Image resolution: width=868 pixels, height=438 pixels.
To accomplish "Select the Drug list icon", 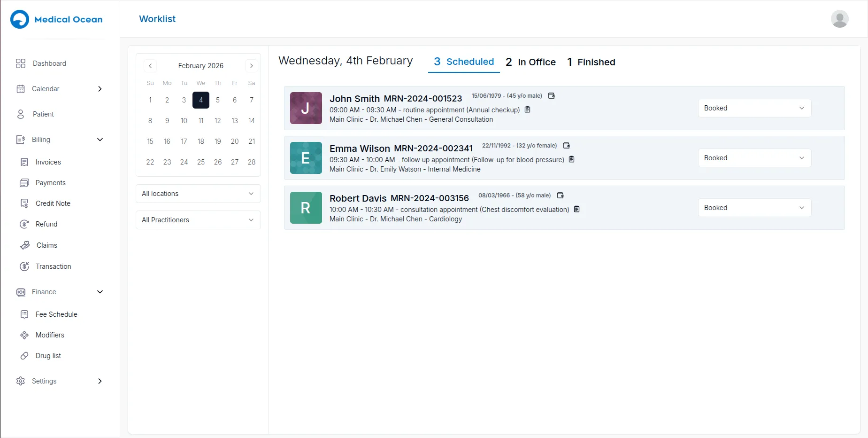I will pos(25,356).
